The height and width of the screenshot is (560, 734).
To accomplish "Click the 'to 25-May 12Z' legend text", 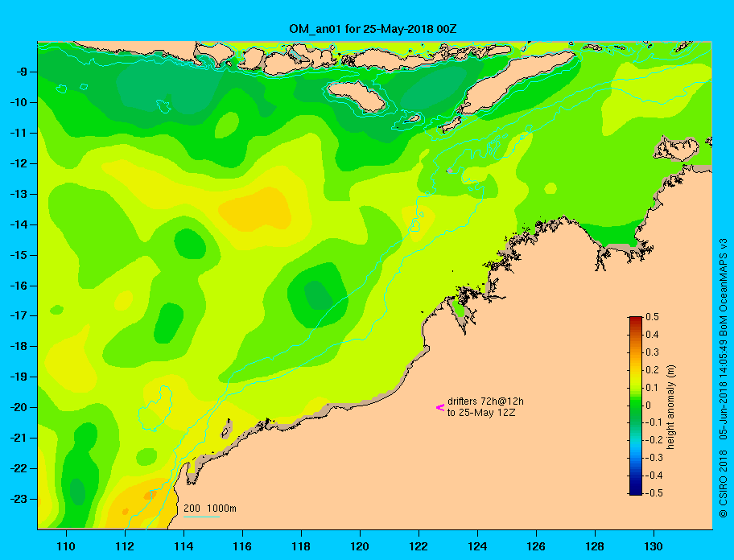I will pyautogui.click(x=481, y=413).
